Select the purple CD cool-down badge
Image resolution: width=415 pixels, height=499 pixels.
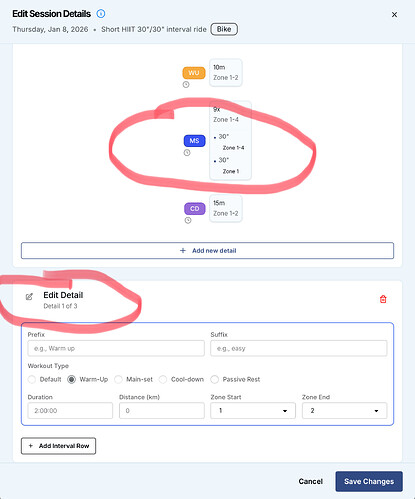point(195,209)
